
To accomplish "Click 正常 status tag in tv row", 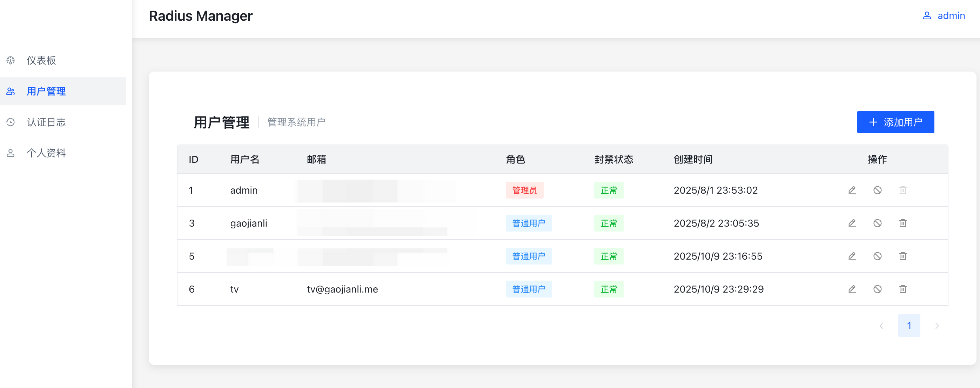I will [x=609, y=289].
